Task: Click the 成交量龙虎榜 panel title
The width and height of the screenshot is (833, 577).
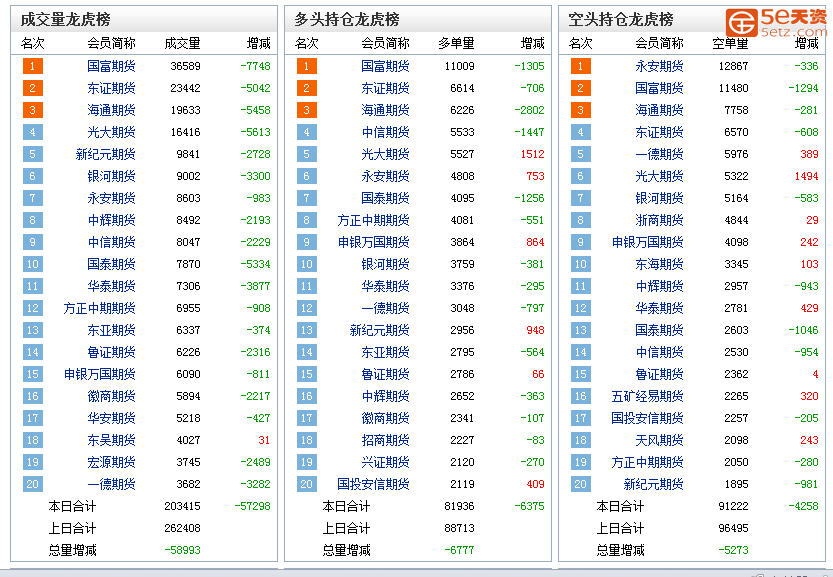Action: (x=65, y=20)
